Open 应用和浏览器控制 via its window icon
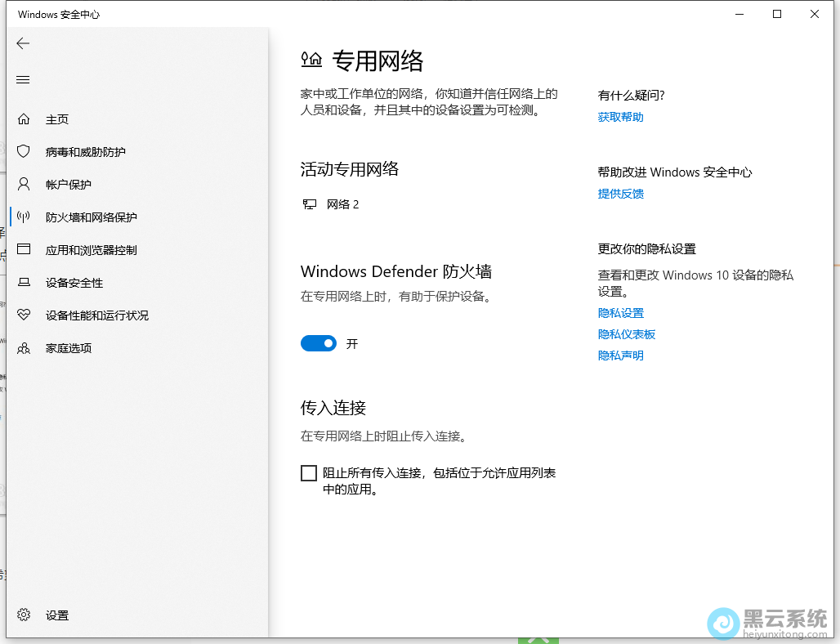840x644 pixels. (x=24, y=250)
